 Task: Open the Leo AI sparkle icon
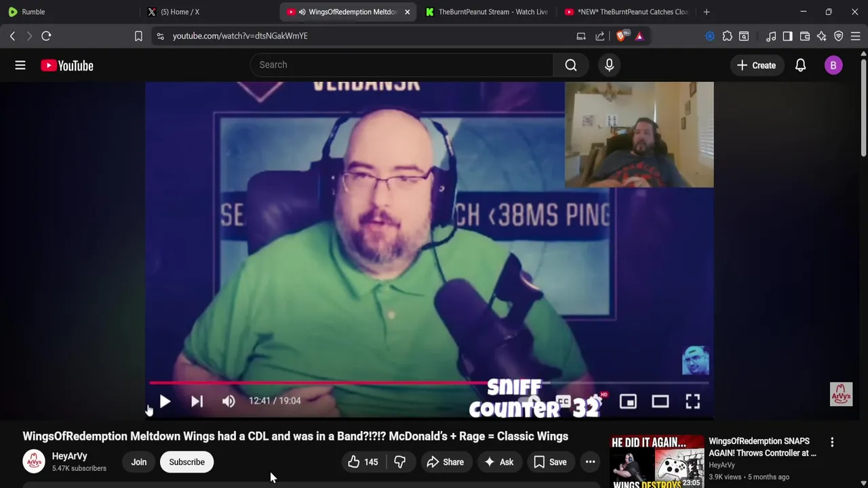pyautogui.click(x=822, y=36)
